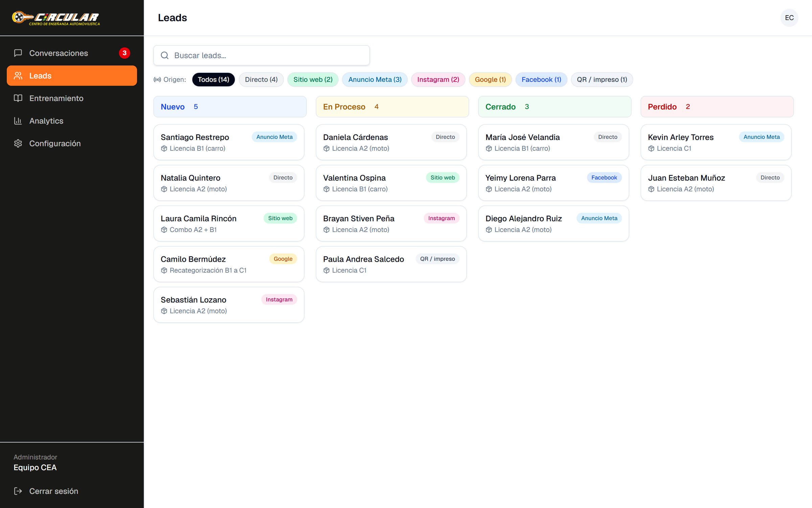Click the Perdido column header
The height and width of the screenshot is (508, 812).
tap(717, 107)
